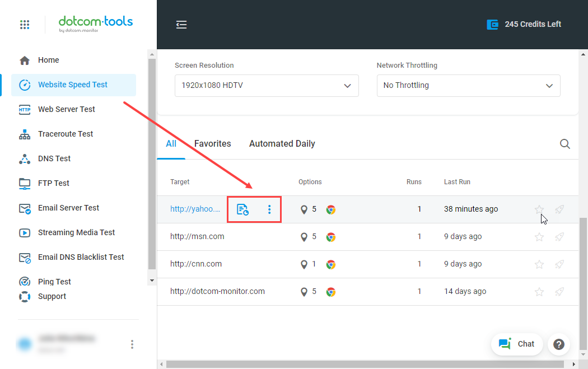Click the report history icon for yahoo

pos(242,209)
